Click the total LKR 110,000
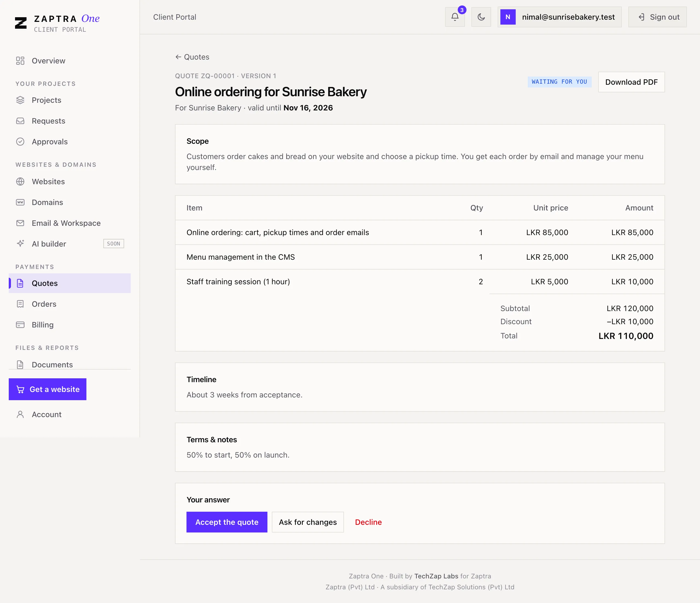The width and height of the screenshot is (700, 603). tap(626, 336)
